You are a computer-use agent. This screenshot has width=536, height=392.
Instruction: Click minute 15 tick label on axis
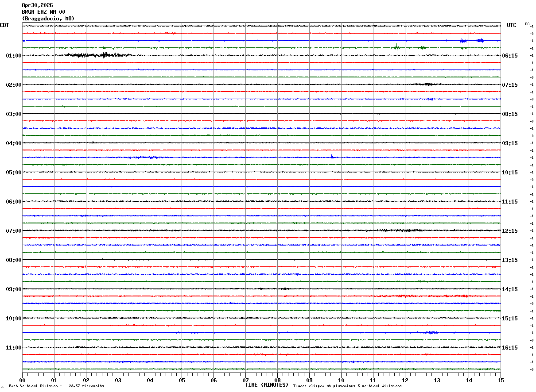[x=501, y=380]
